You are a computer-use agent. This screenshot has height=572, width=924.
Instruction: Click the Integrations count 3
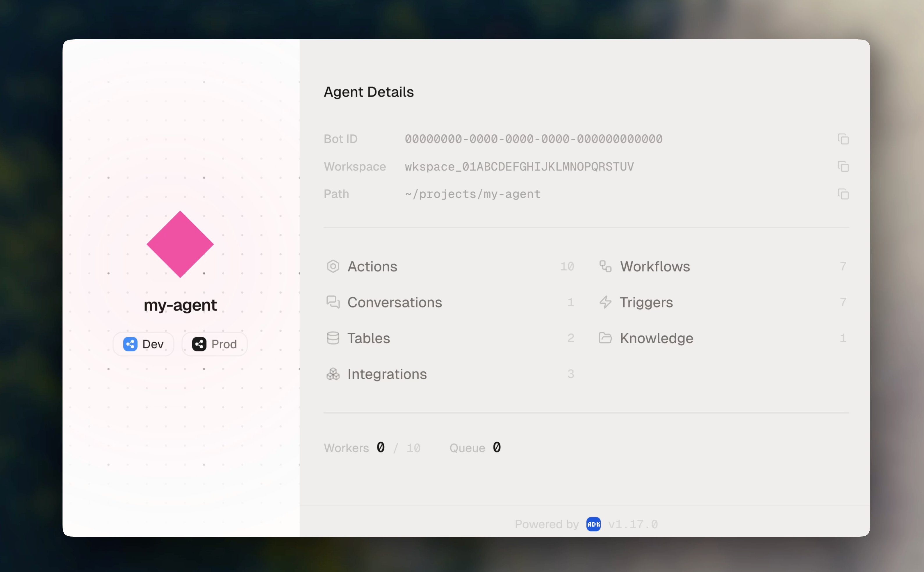570,374
